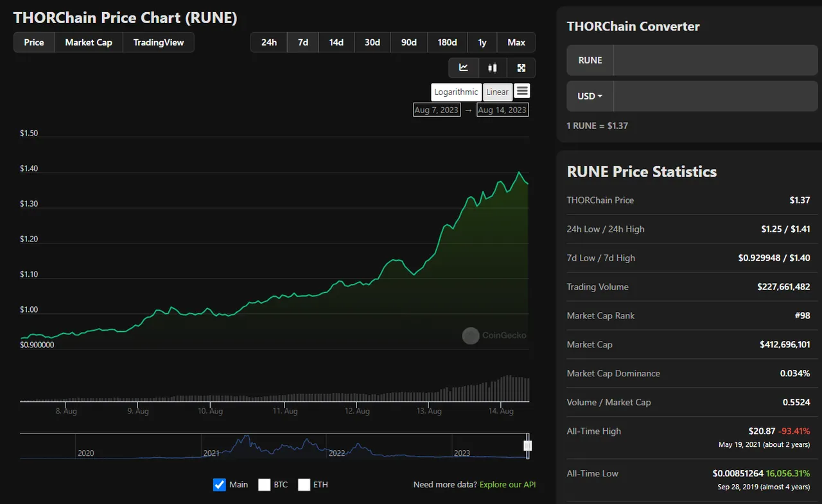Switch to the Market Cap tab
This screenshot has height=504, width=822.
point(89,42)
